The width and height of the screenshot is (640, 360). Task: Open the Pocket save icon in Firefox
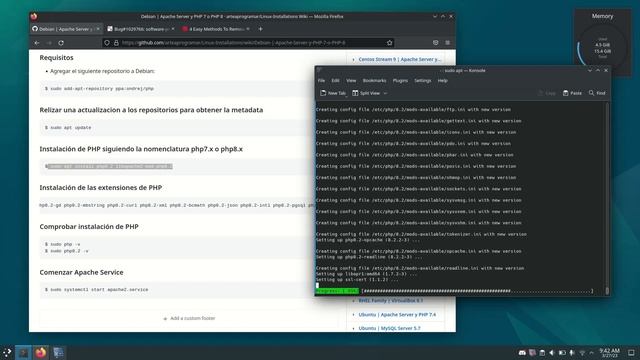click(436, 43)
